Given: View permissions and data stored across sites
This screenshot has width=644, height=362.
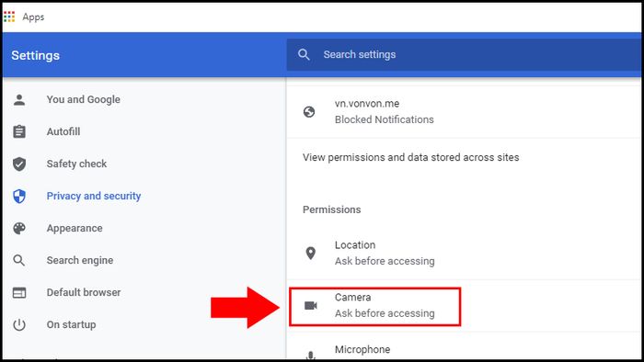Looking at the screenshot, I should tap(410, 157).
